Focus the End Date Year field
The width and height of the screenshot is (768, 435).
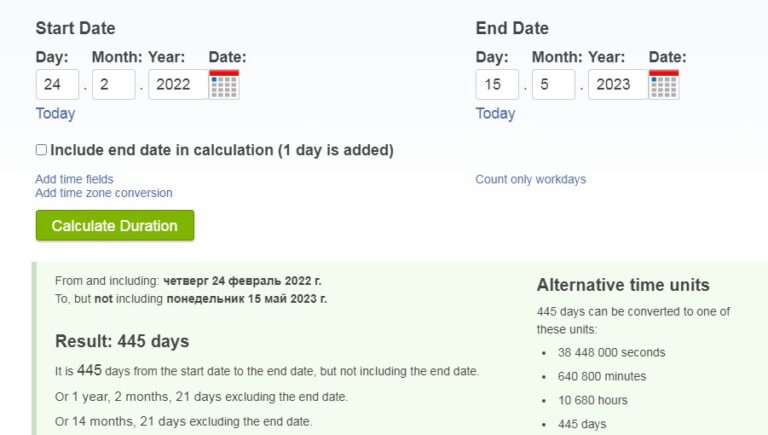(618, 84)
